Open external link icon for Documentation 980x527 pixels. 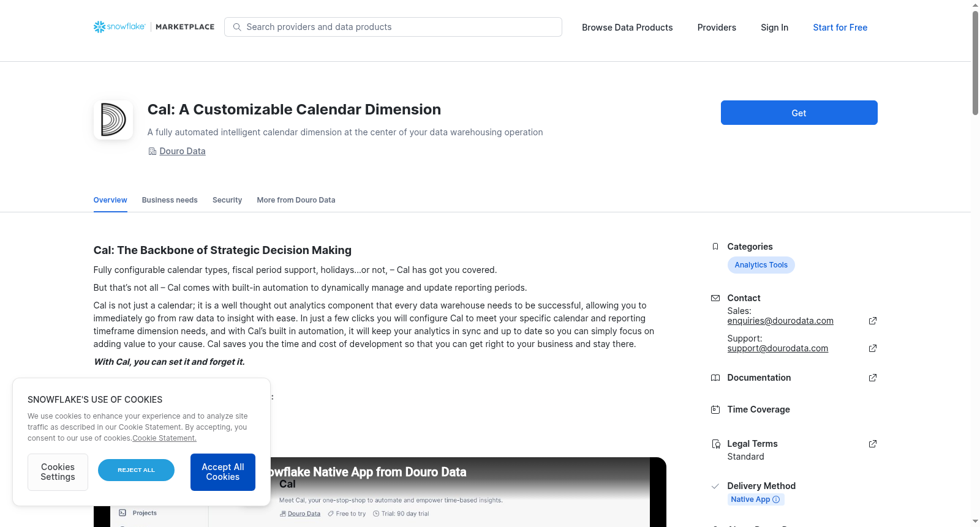pyautogui.click(x=873, y=378)
